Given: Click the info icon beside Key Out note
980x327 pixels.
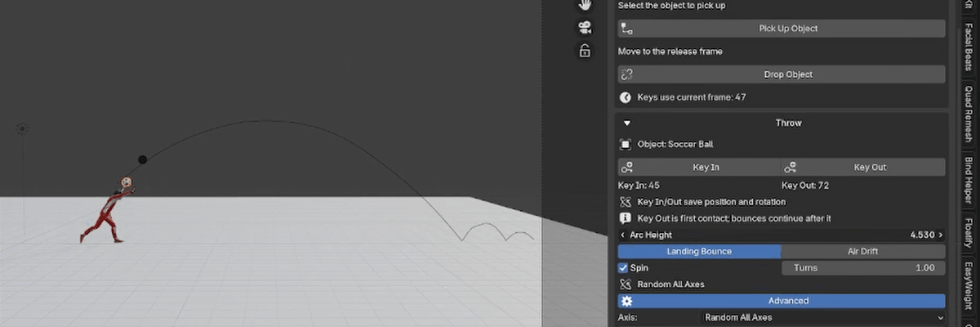Looking at the screenshot, I should click(626, 218).
